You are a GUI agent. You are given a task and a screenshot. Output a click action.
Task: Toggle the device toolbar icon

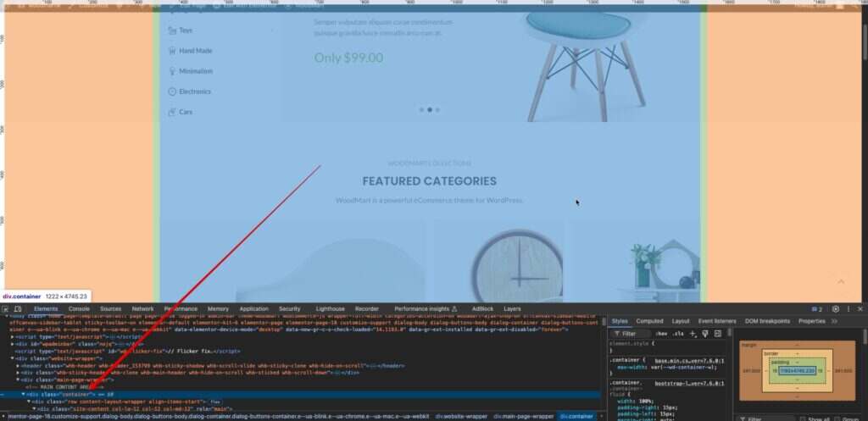(x=18, y=308)
